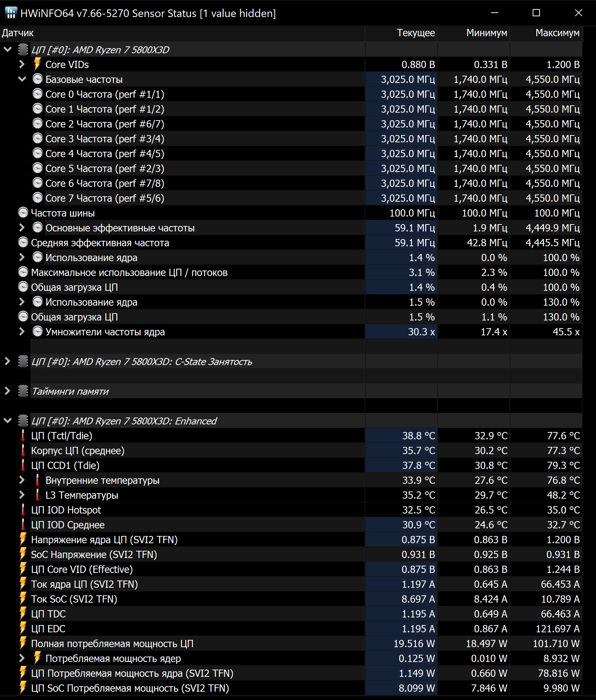The height and width of the screenshot is (700, 596).
Task: Click thermometer icon of ЦП CCD1 (Tdie)
Action: pos(23,465)
